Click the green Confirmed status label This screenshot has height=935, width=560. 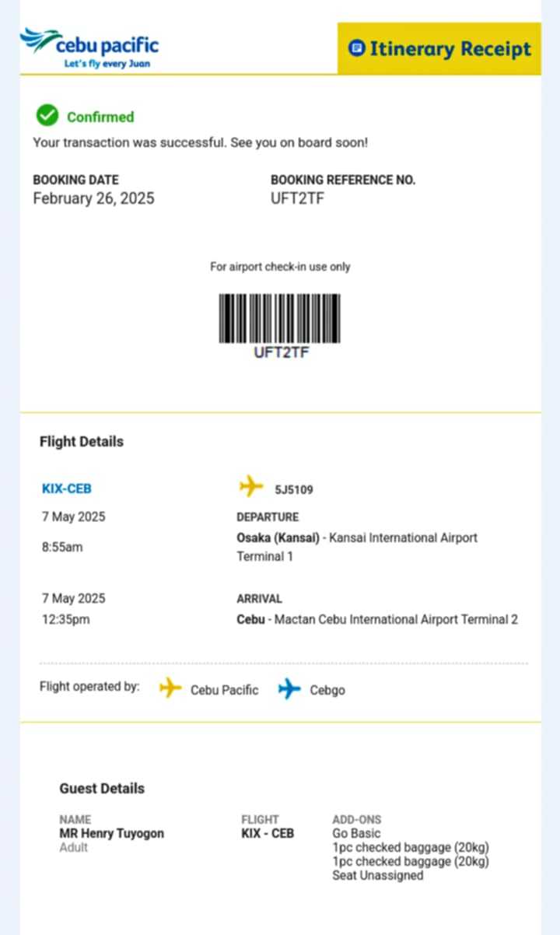click(x=100, y=117)
